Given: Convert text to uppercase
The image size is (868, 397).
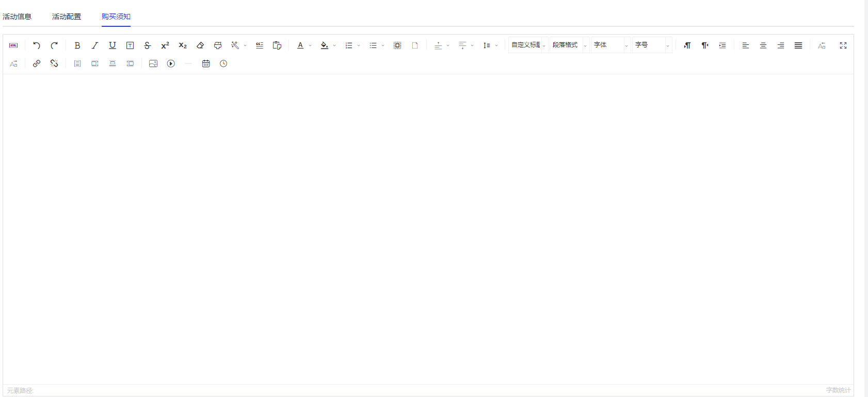Looking at the screenshot, I should (x=822, y=45).
